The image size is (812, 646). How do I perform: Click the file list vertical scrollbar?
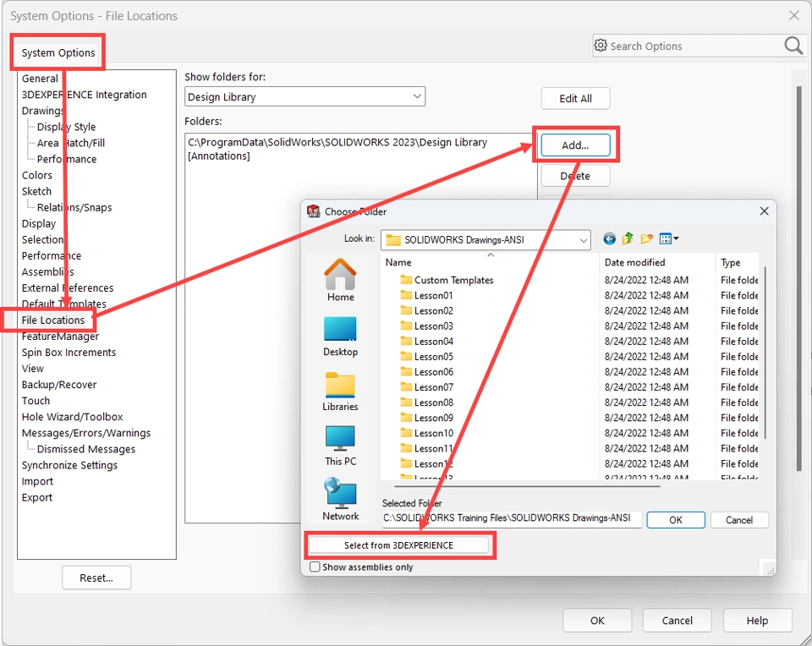point(765,352)
